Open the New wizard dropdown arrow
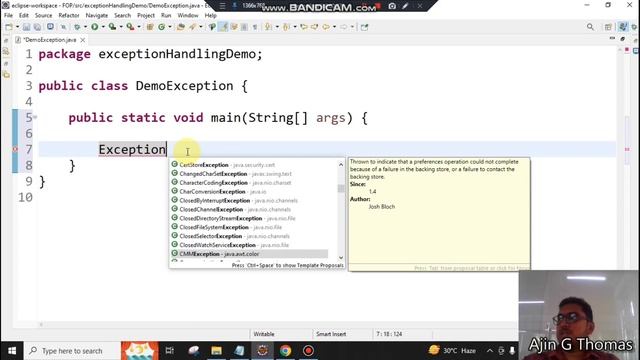640x360 pixels. [x=18, y=27]
